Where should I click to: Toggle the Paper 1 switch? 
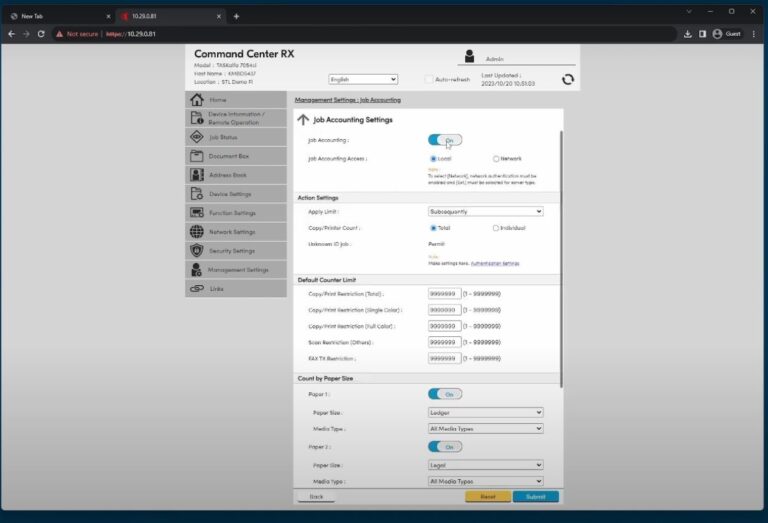point(445,394)
